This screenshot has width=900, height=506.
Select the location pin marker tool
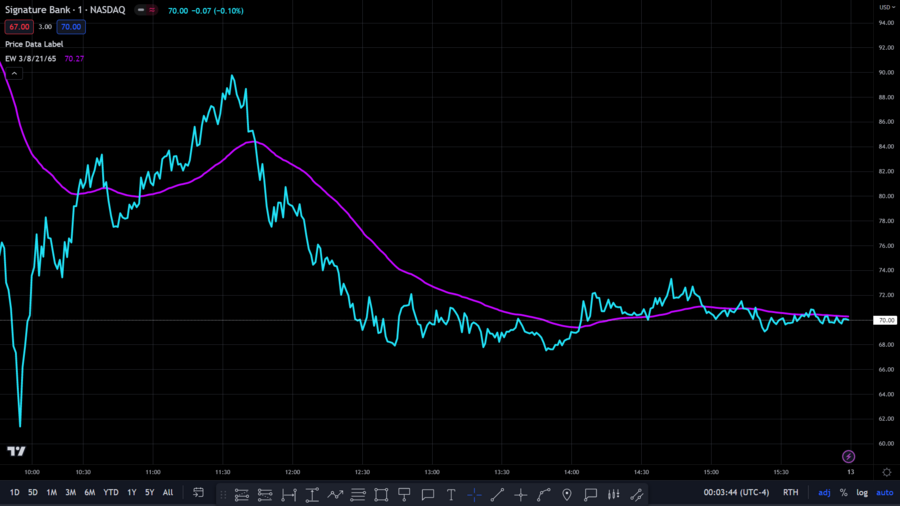[567, 495]
